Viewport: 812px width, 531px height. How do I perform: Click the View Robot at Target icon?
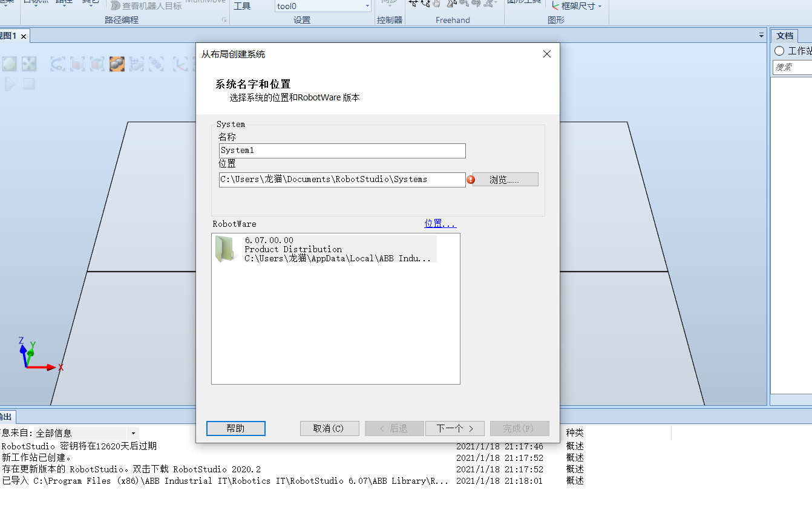[115, 6]
